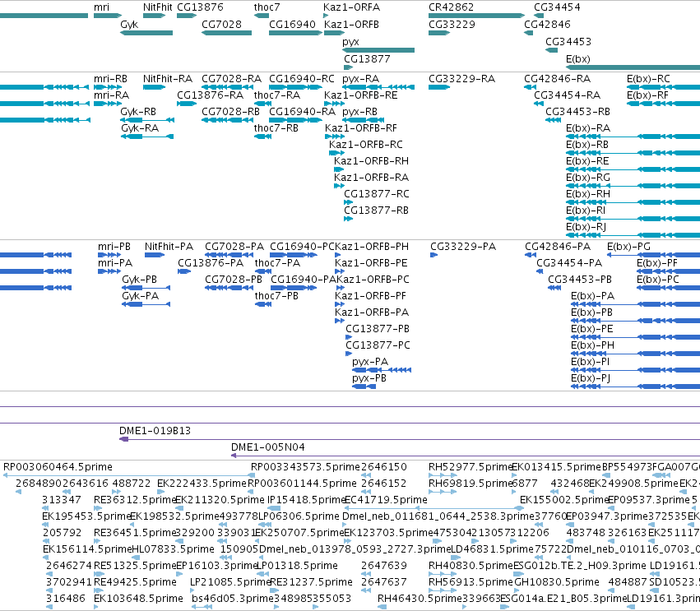Select the RE31237.5prime EST label

311,582
